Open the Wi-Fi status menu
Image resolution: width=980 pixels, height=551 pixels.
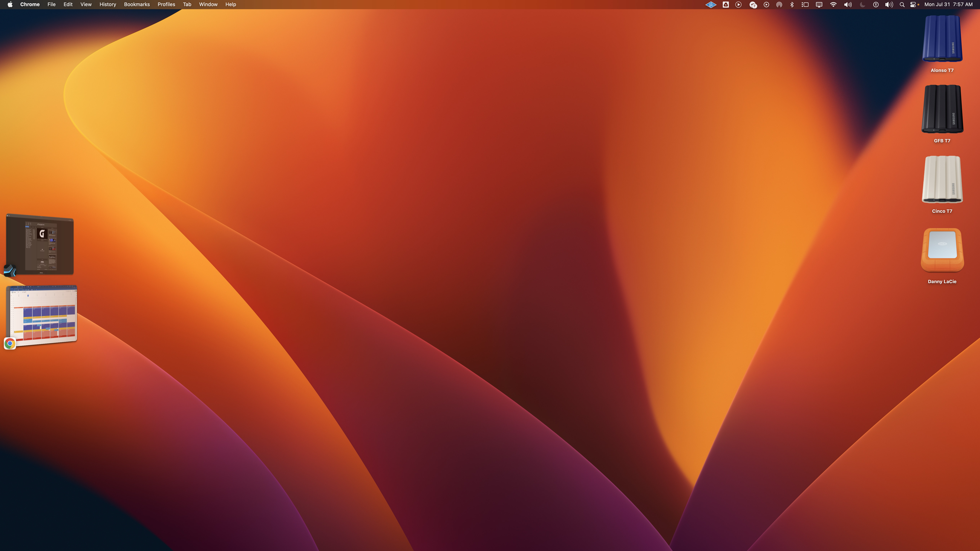833,5
